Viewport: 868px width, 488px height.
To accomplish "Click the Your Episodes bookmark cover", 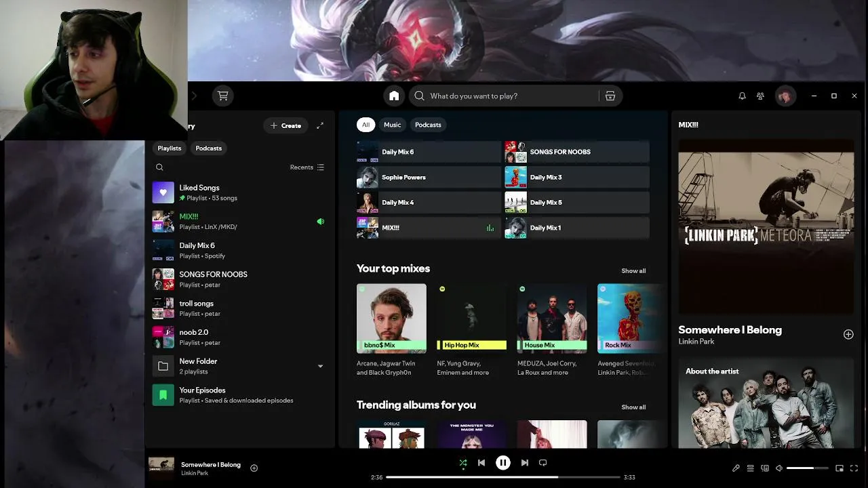I will click(163, 395).
